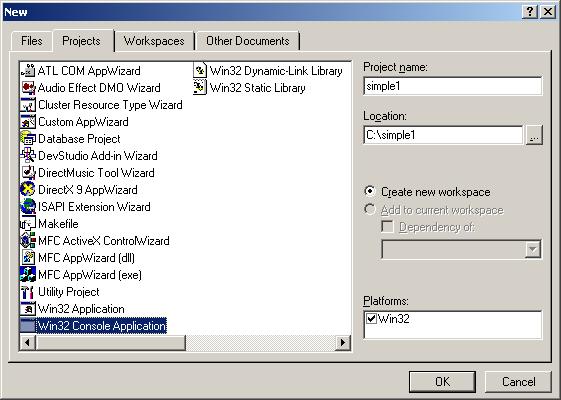
Task: Select the Makefile project icon
Action: pyautogui.click(x=28, y=224)
